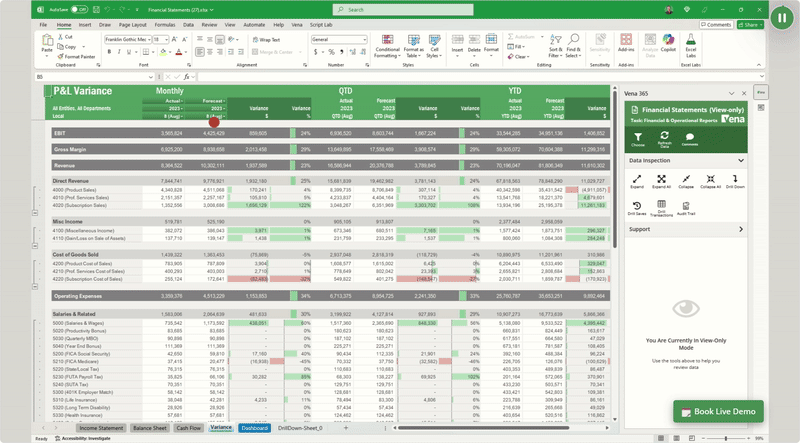This screenshot has width=800, height=443.
Task: Click the comma style icon
Action: pyautogui.click(x=342, y=52)
